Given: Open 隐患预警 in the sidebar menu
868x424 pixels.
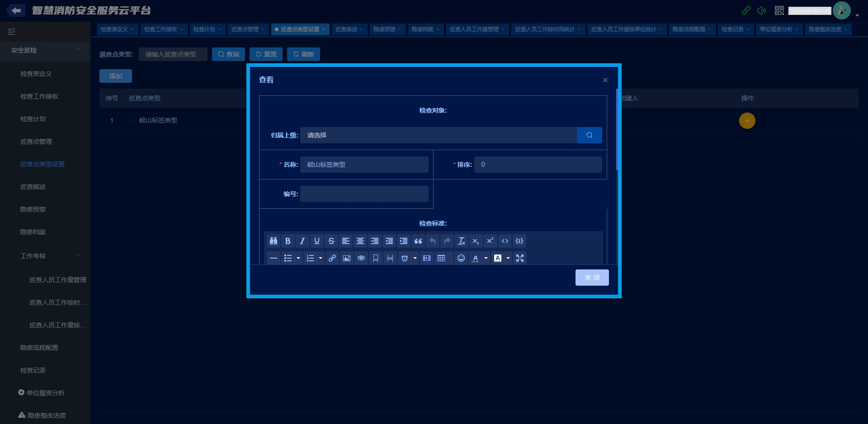Looking at the screenshot, I should 33,209.
